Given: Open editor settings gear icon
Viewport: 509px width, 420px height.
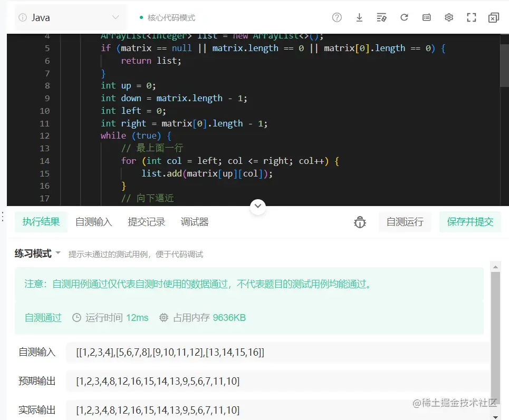Looking at the screenshot, I should click(x=449, y=17).
